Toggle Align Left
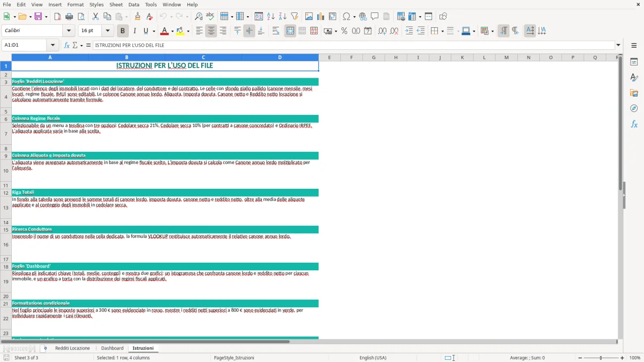The height and width of the screenshot is (362, 644). (199, 31)
